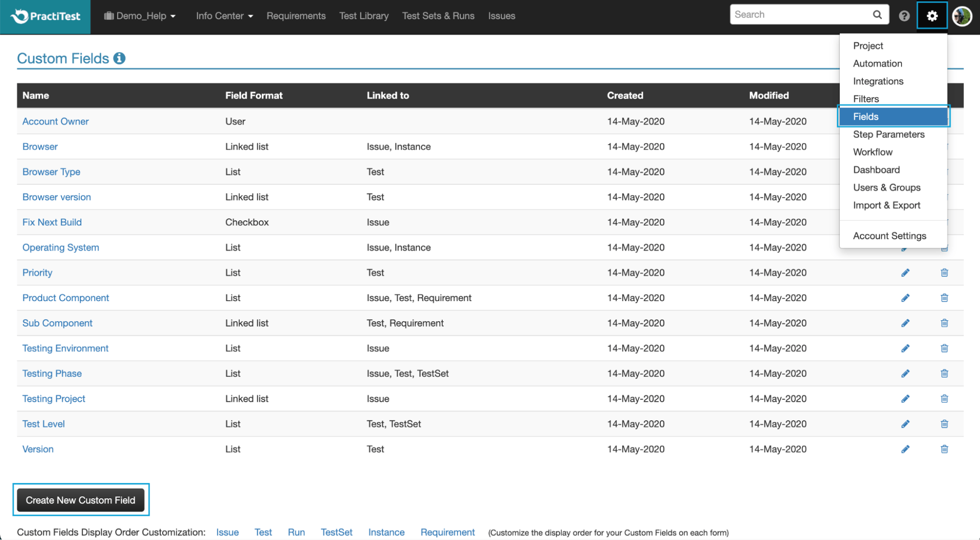Click the search magnifier icon

(x=877, y=14)
